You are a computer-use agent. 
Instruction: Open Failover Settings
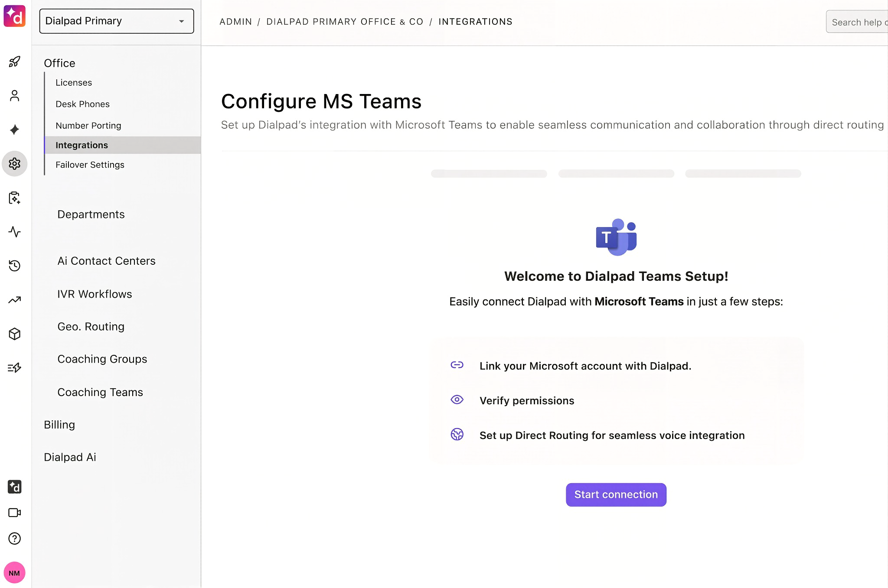point(90,165)
